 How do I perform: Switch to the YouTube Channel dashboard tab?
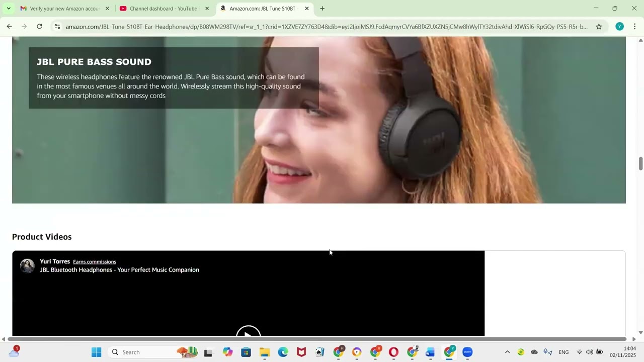coord(164,9)
